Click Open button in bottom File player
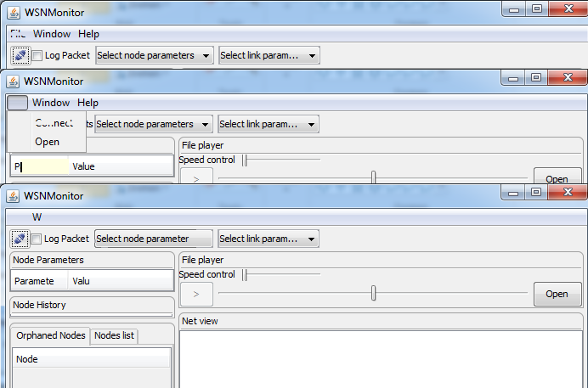The image size is (588, 388). (x=557, y=294)
